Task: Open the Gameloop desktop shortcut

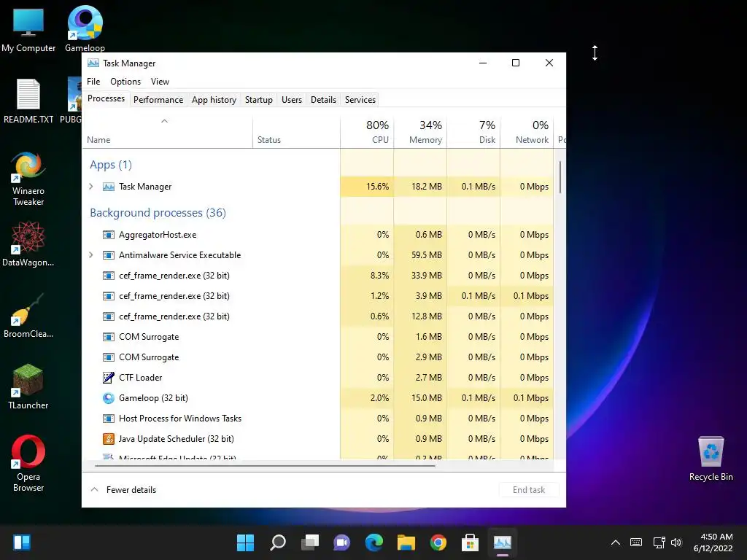Action: pyautogui.click(x=85, y=28)
